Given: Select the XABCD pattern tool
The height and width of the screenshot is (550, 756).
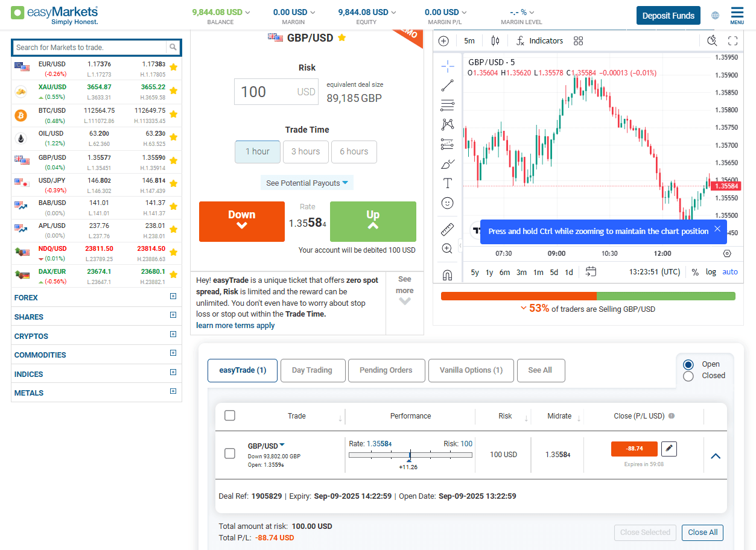Looking at the screenshot, I should (447, 125).
